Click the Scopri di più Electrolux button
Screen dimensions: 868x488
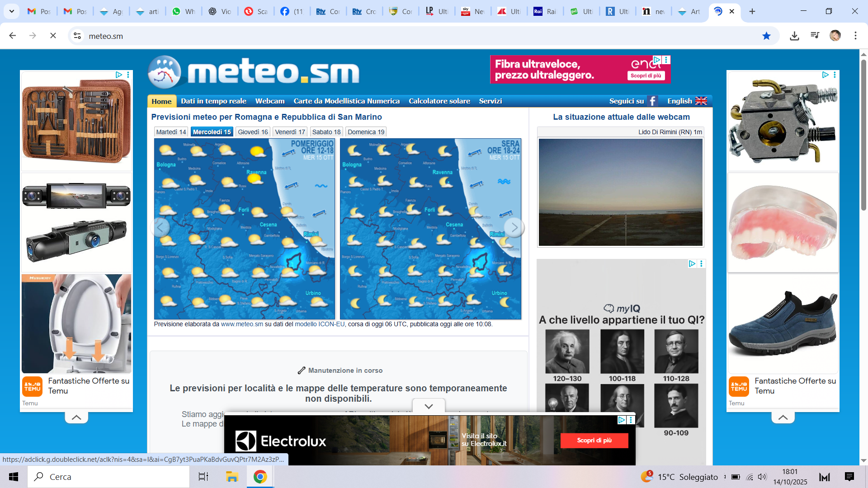(x=594, y=441)
